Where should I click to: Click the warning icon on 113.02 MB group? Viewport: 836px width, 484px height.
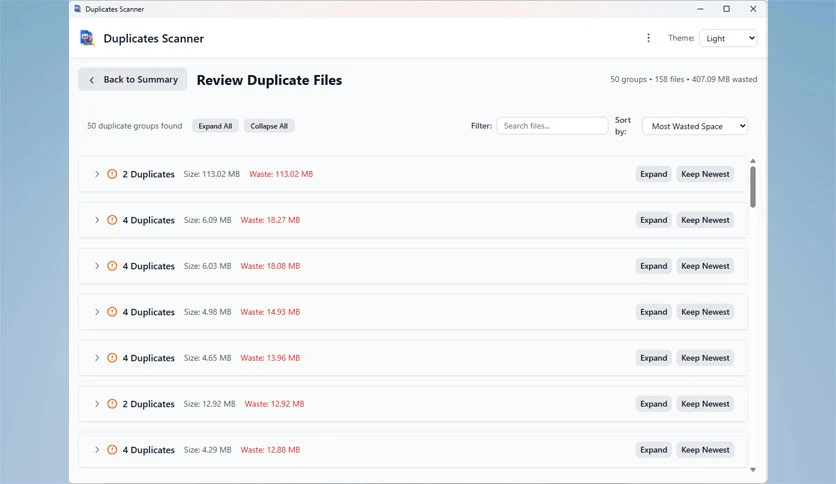pyautogui.click(x=112, y=174)
